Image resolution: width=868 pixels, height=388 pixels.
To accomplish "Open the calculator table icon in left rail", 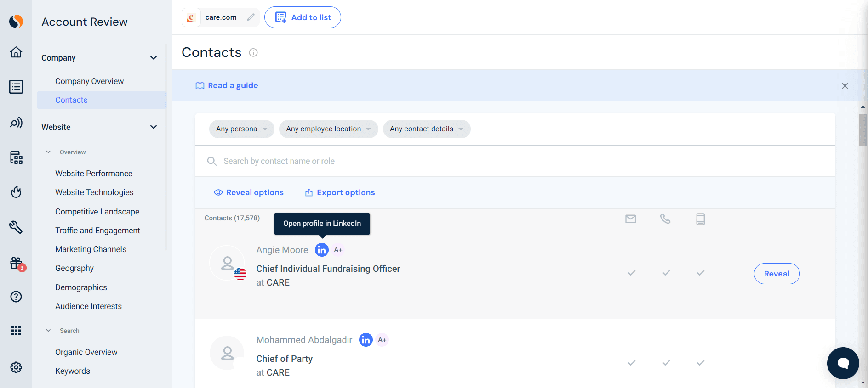I will (16, 157).
